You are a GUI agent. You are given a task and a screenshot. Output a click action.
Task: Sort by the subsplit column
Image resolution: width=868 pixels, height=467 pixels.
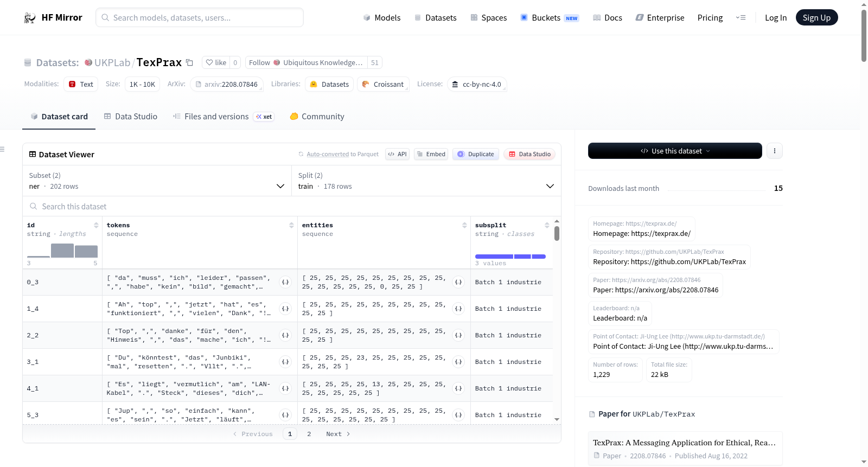[547, 225]
